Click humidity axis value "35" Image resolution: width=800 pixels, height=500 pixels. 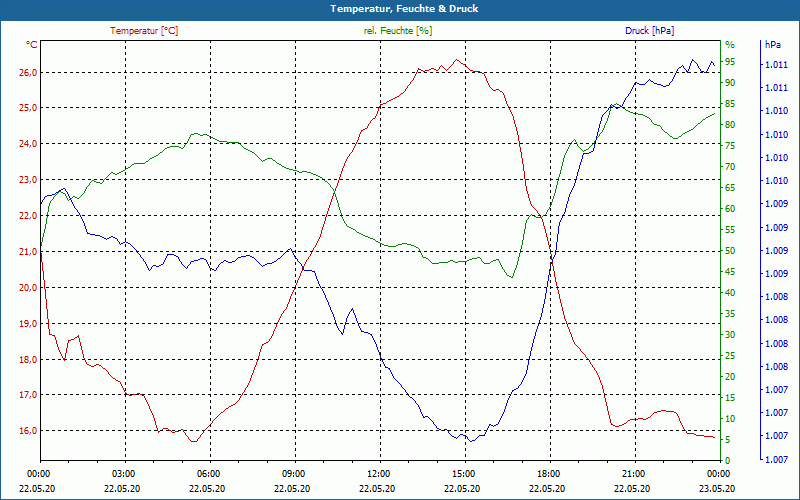coord(730,314)
